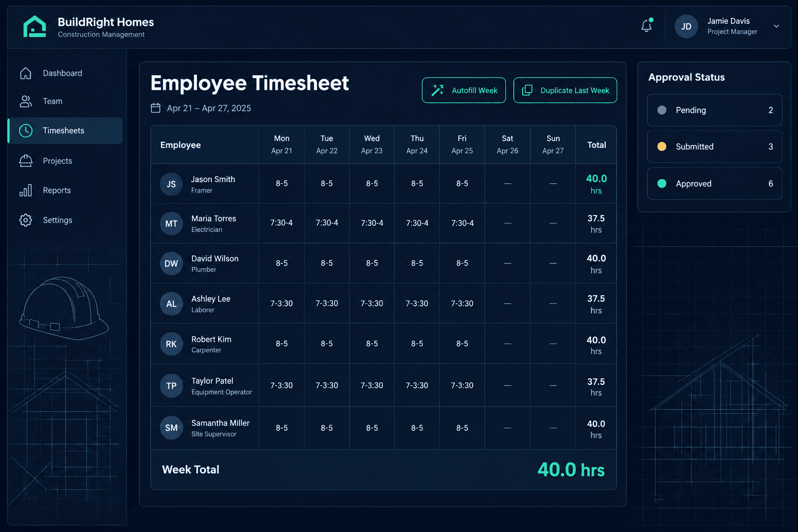This screenshot has width=798, height=532.
Task: Click Taylor Patel's 37.5 hrs total
Action: (x=596, y=387)
